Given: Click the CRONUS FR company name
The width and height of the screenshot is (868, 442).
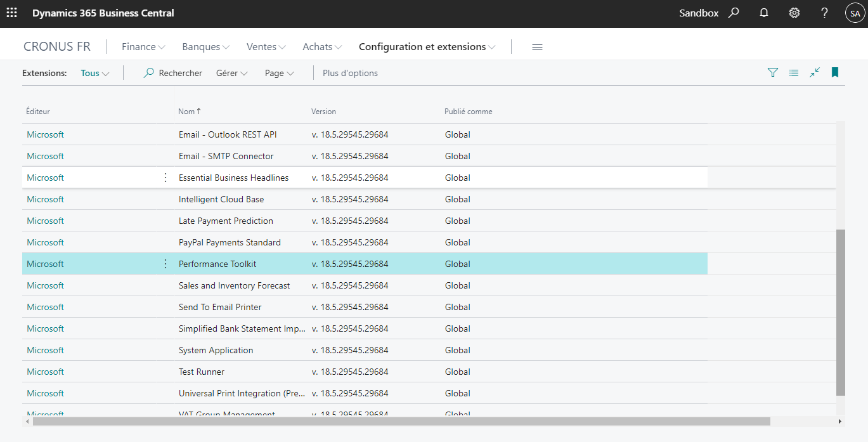Looking at the screenshot, I should (57, 47).
